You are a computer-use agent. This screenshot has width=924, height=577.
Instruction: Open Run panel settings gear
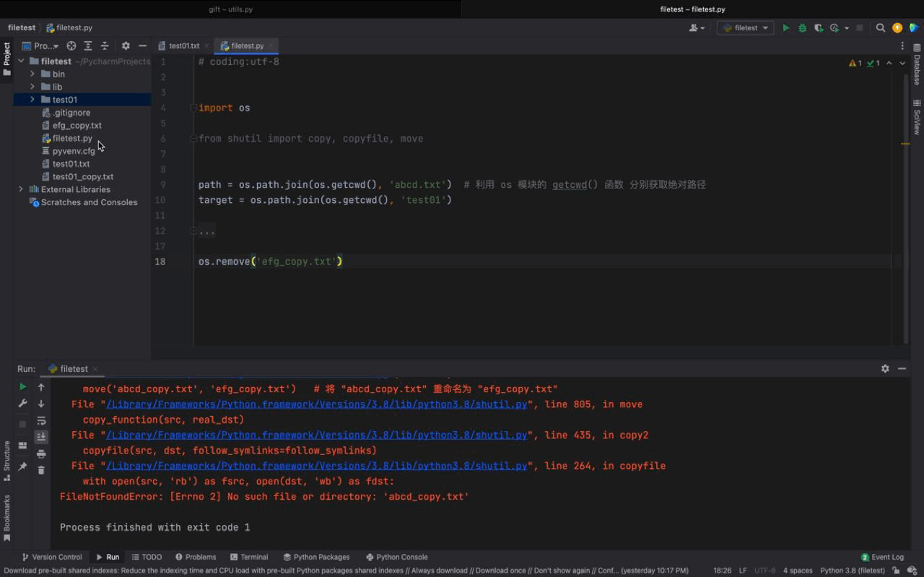click(885, 368)
